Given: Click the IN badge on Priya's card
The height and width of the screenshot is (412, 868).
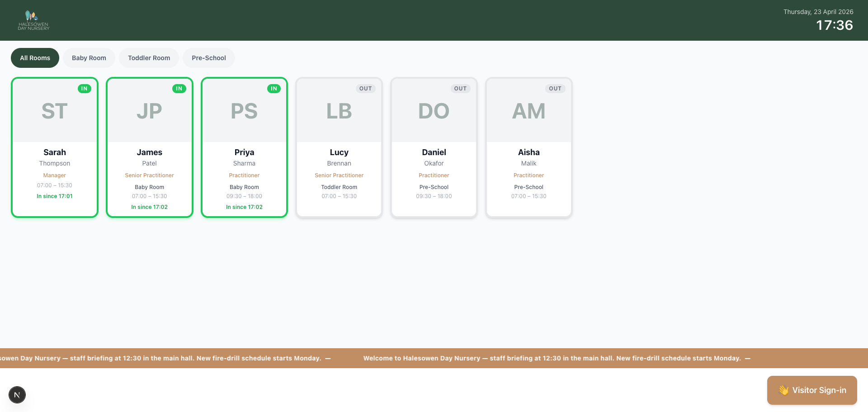Looking at the screenshot, I should tap(274, 89).
